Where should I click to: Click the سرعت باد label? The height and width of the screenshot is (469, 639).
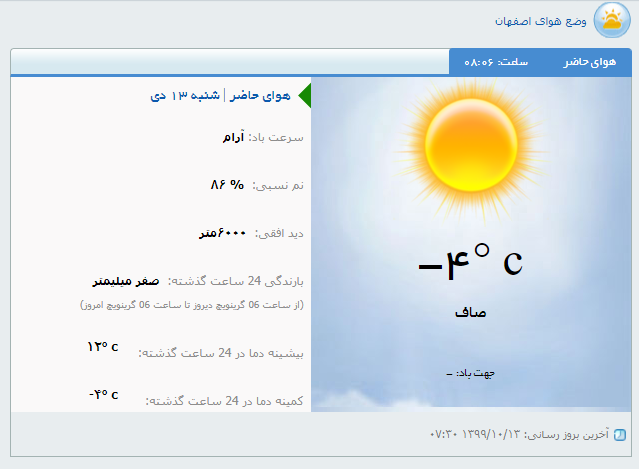coord(276,138)
